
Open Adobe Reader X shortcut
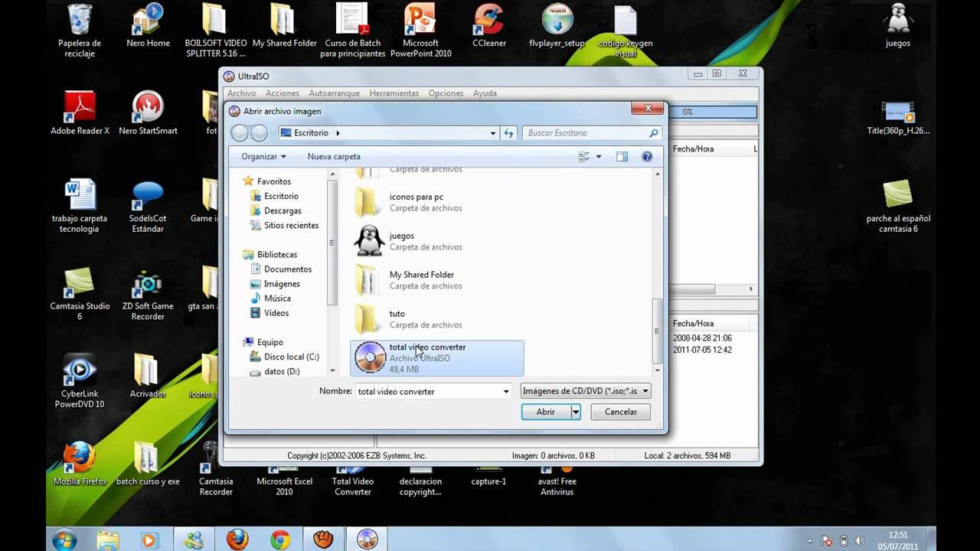80,113
